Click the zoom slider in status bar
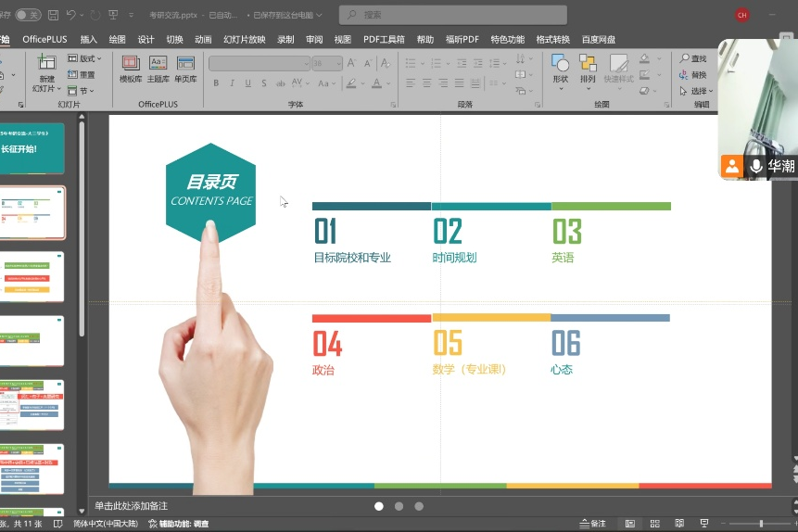 (760, 524)
